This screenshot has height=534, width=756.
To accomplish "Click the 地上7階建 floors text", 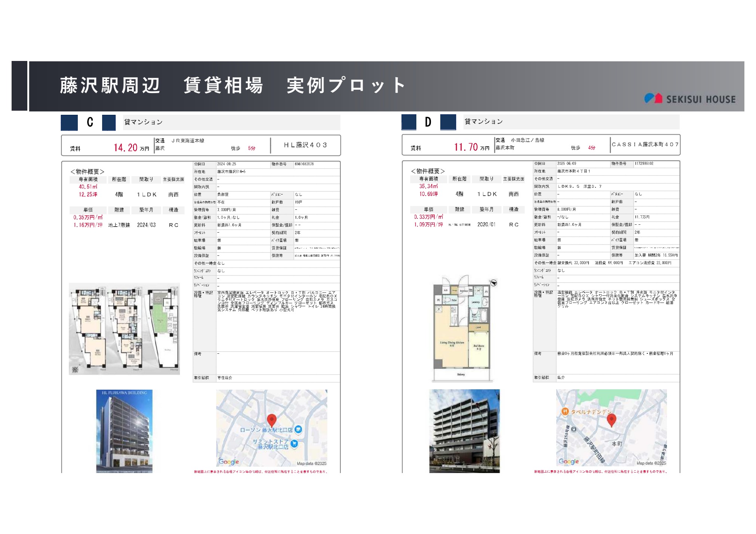I will (119, 225).
